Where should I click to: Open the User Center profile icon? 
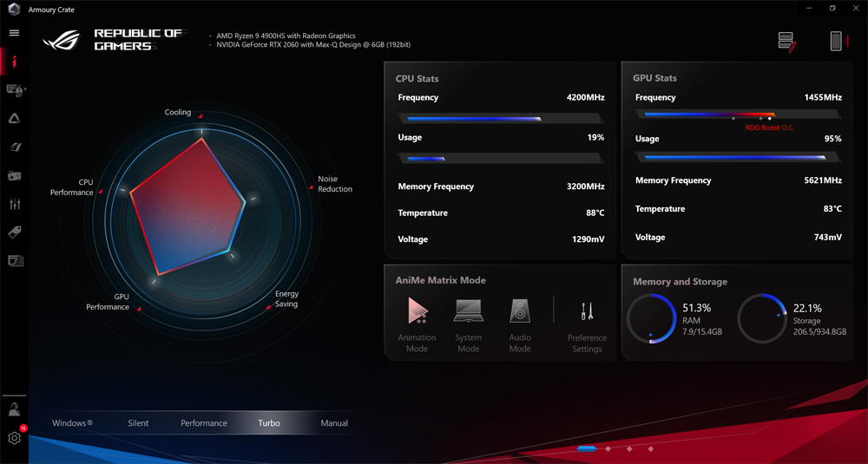click(15, 409)
